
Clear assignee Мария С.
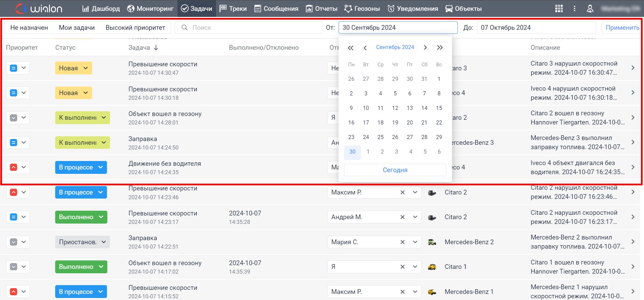pyautogui.click(x=402, y=242)
